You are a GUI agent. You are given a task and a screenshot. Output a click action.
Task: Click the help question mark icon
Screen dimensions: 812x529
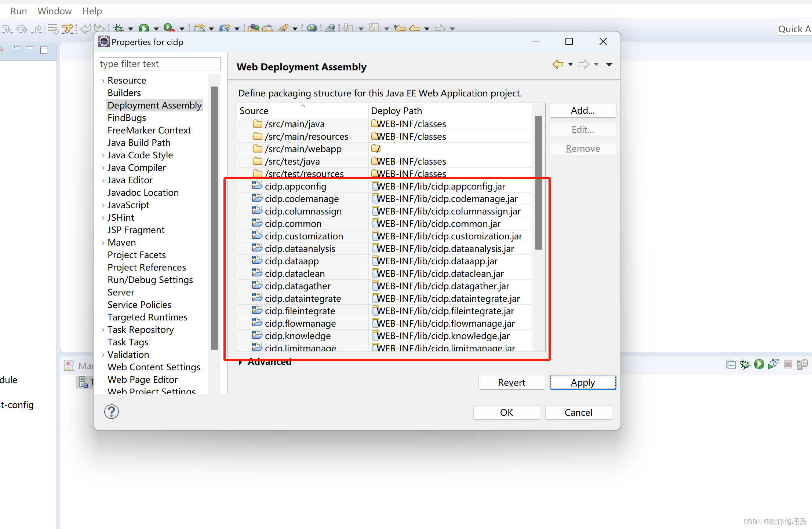click(x=112, y=412)
